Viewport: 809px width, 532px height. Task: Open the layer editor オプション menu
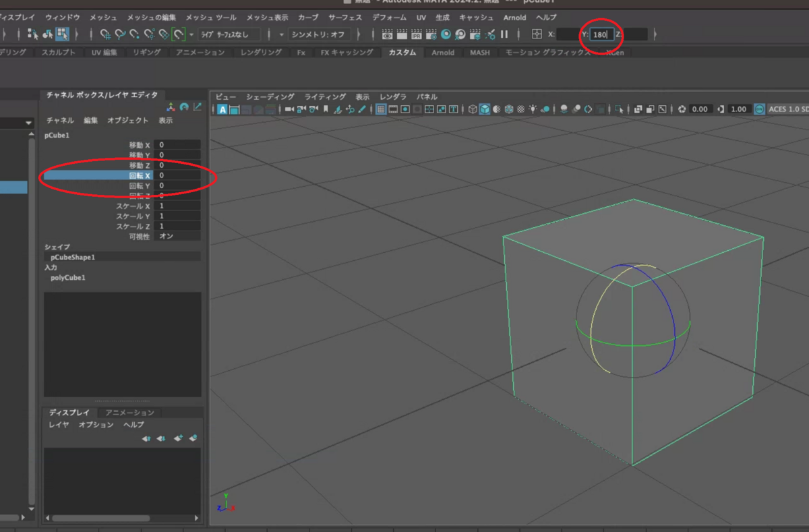click(96, 425)
